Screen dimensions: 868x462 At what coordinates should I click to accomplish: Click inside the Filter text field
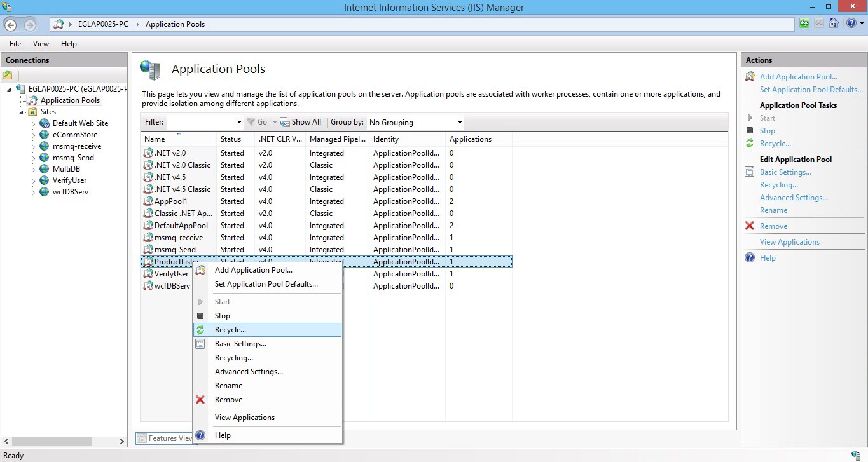point(200,122)
